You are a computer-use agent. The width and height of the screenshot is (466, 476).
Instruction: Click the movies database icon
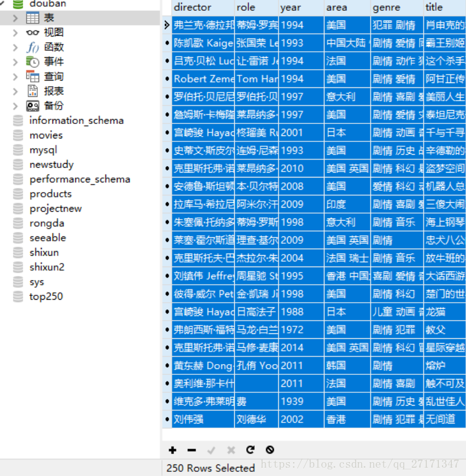coord(18,135)
